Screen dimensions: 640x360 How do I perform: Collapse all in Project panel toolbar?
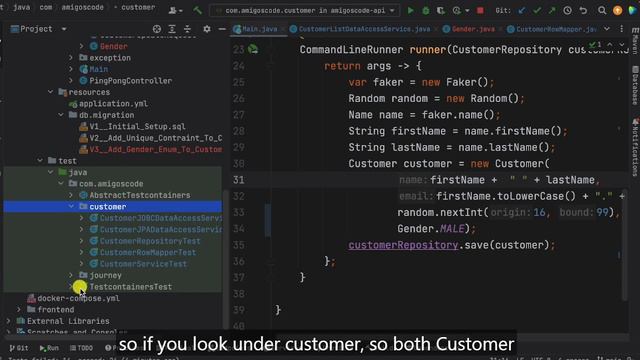click(187, 29)
